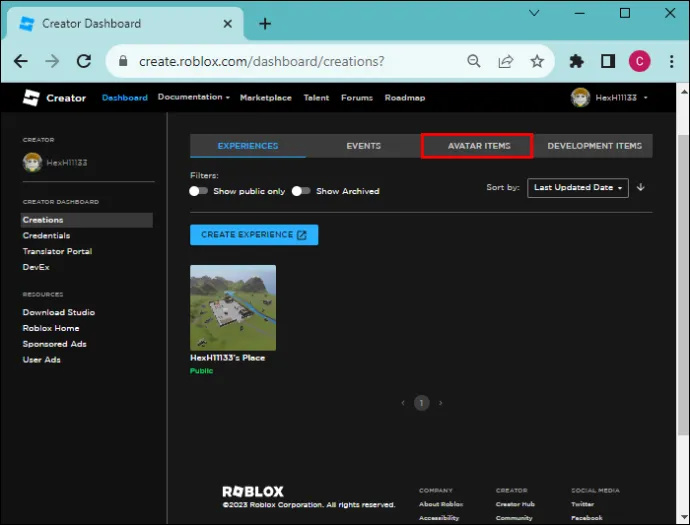Screen dimensions: 690x525
Task: Open Credentials in the sidebar
Action: coord(46,235)
